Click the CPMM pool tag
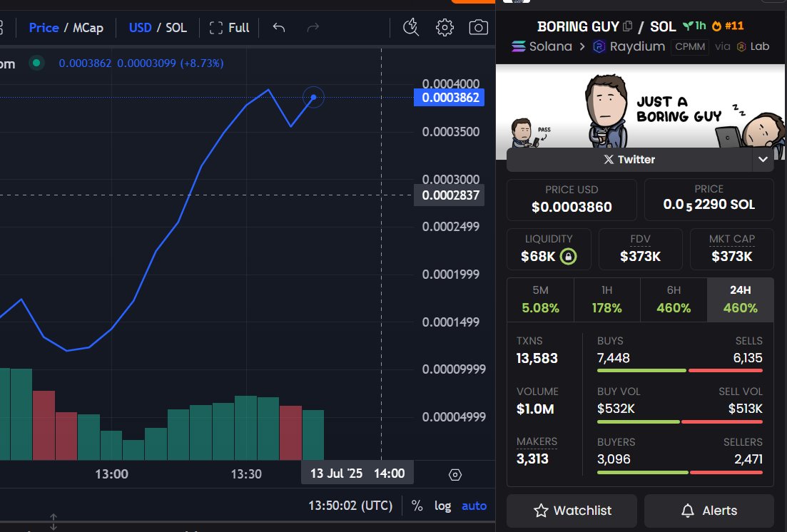Viewport: 787px width, 532px height. pyautogui.click(x=690, y=46)
